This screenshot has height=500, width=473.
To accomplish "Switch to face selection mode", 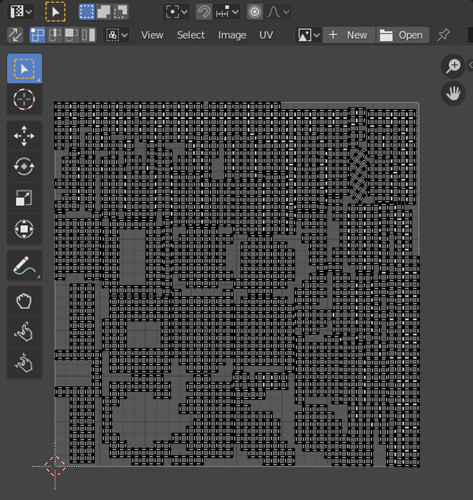I will 71,35.
